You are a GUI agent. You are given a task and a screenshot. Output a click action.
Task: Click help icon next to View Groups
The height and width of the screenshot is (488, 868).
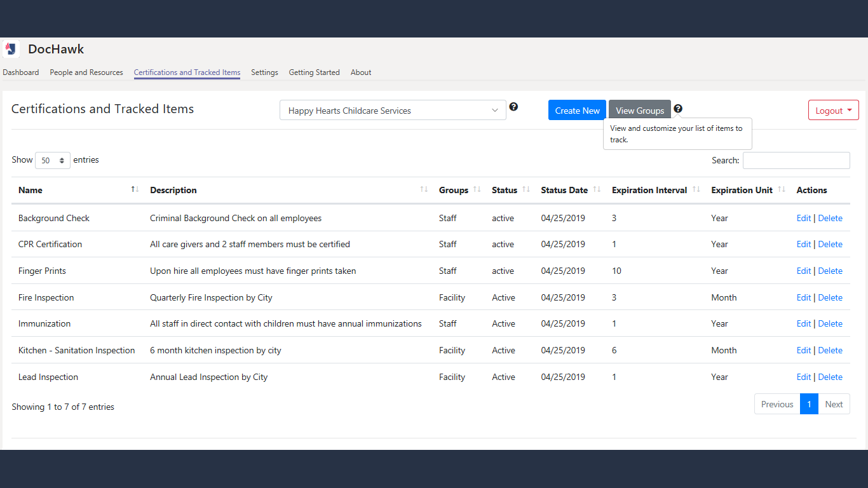[x=678, y=109]
